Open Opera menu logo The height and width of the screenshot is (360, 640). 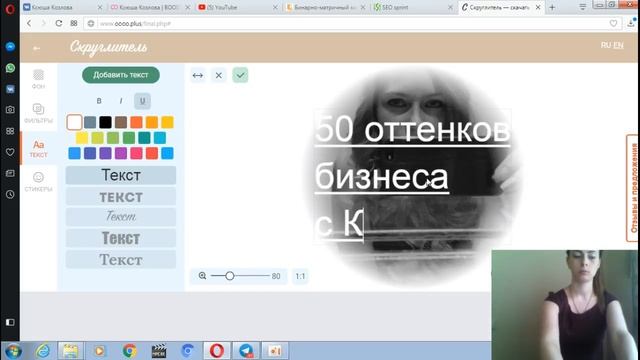[10, 9]
